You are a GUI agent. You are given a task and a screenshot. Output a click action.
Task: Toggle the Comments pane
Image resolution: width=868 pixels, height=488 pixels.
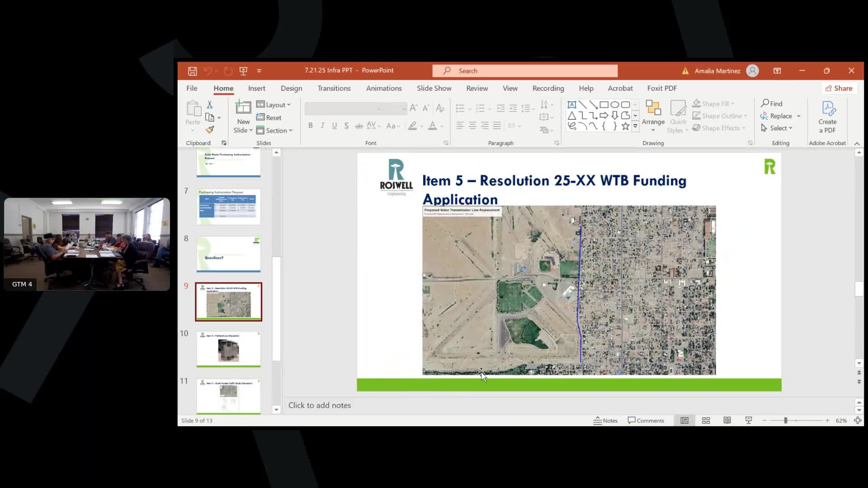(x=646, y=421)
